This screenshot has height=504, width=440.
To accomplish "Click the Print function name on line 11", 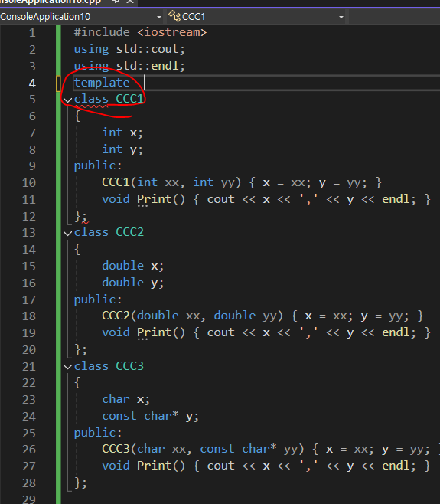I will pyautogui.click(x=155, y=199).
